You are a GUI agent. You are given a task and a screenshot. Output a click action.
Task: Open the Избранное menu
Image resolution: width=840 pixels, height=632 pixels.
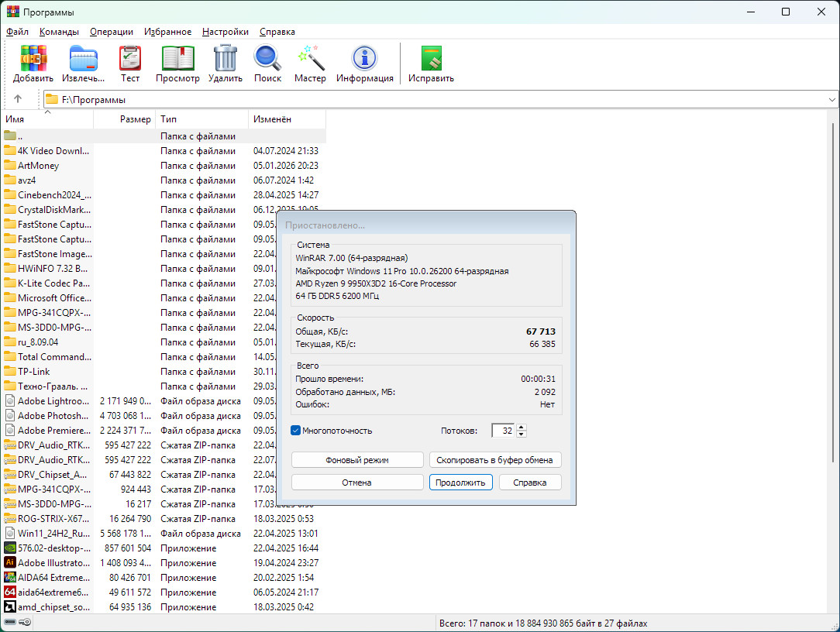click(x=167, y=32)
